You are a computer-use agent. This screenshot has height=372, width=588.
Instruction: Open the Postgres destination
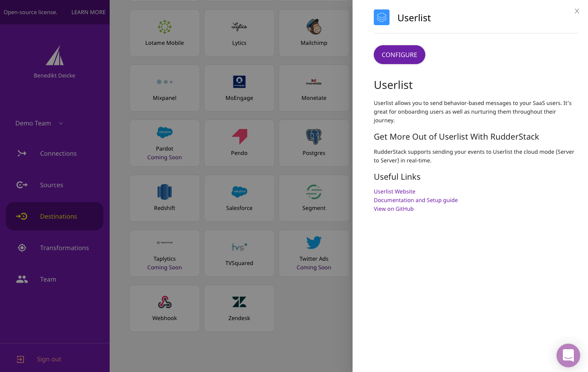(314, 143)
